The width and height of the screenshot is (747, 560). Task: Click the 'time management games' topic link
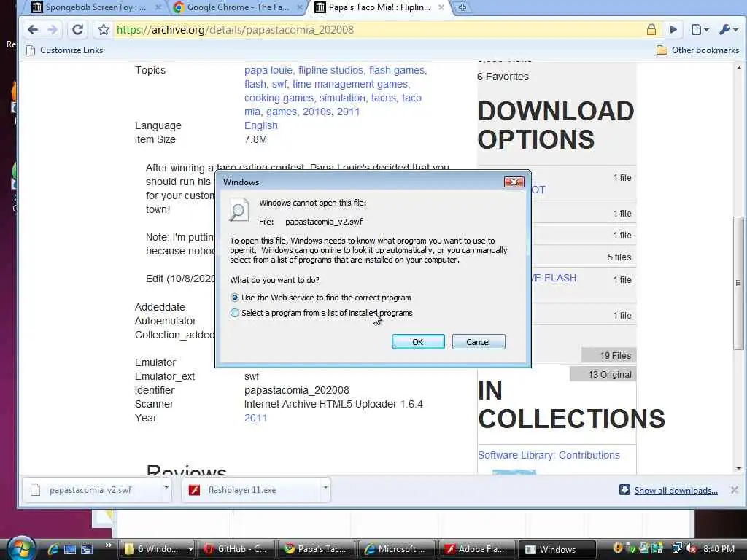[350, 84]
